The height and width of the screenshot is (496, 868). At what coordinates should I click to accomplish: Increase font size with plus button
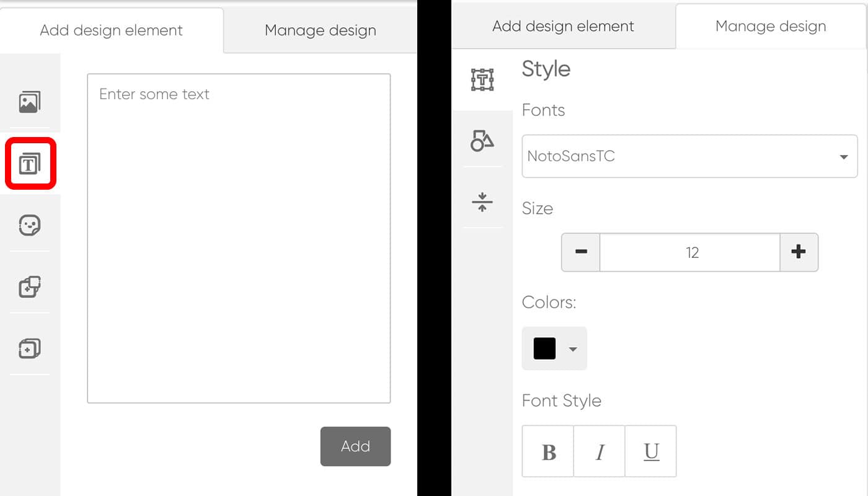(x=799, y=252)
